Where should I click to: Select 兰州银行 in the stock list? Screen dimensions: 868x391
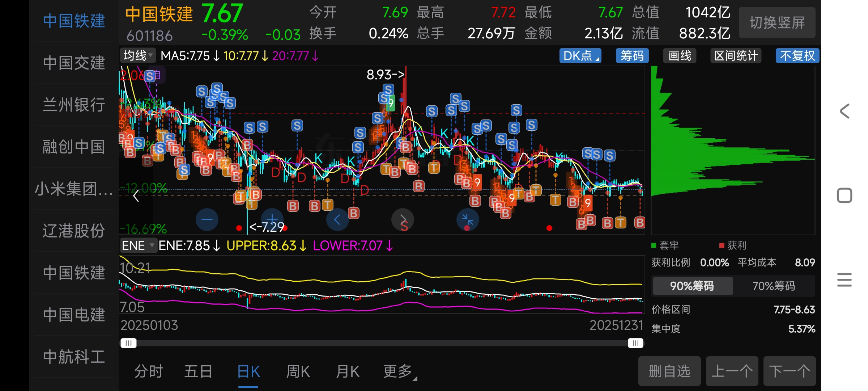74,105
